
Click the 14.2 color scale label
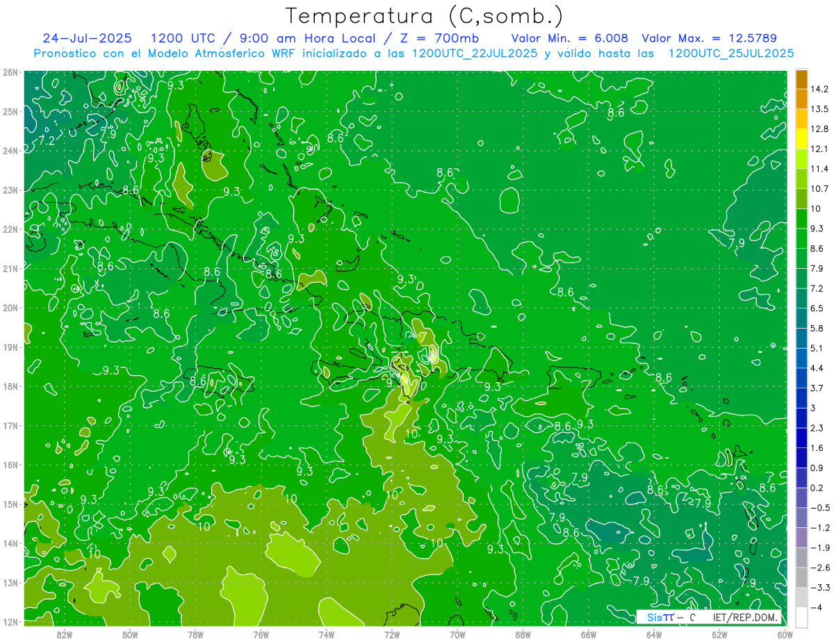tap(820, 89)
